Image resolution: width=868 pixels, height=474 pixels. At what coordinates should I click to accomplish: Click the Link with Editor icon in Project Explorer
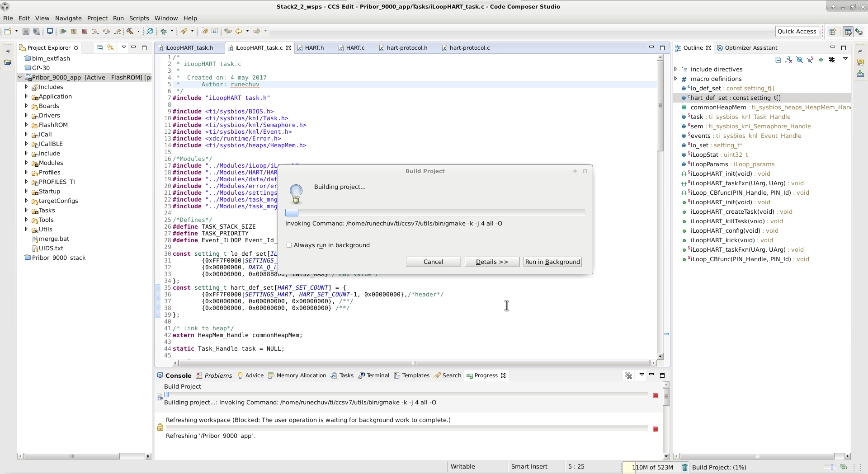coord(110,47)
